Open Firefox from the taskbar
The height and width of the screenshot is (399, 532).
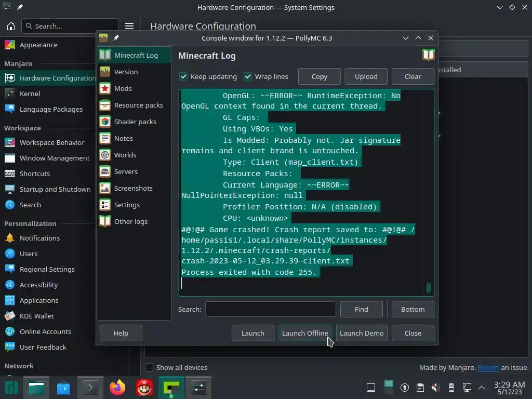click(117, 388)
